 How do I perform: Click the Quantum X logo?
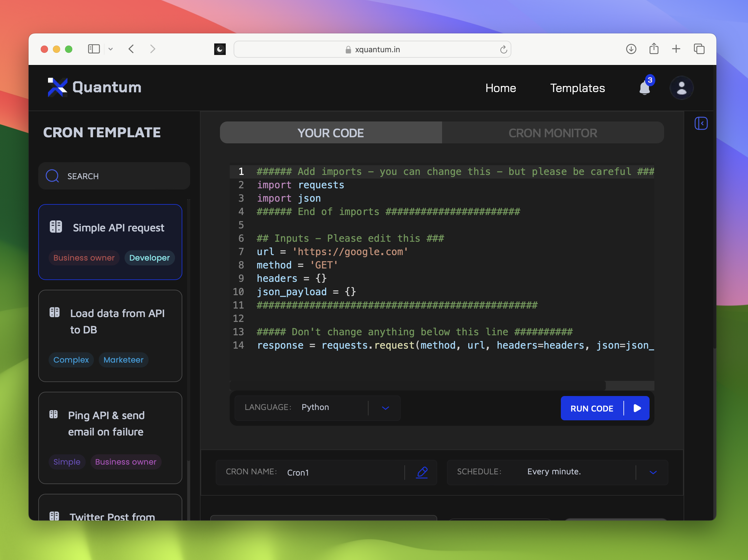pyautogui.click(x=57, y=87)
